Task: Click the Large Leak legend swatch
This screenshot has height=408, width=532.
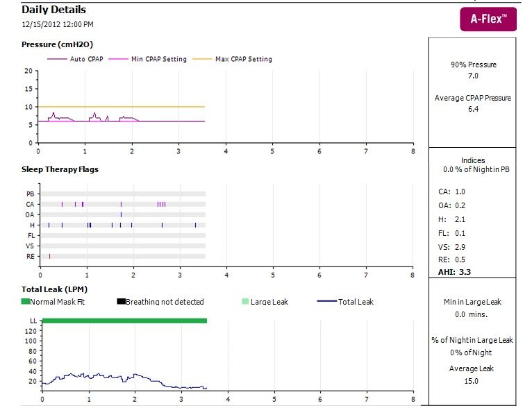Action: (x=245, y=302)
